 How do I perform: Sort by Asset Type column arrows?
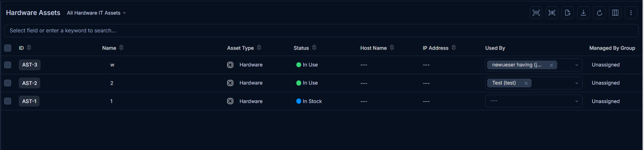click(x=259, y=48)
